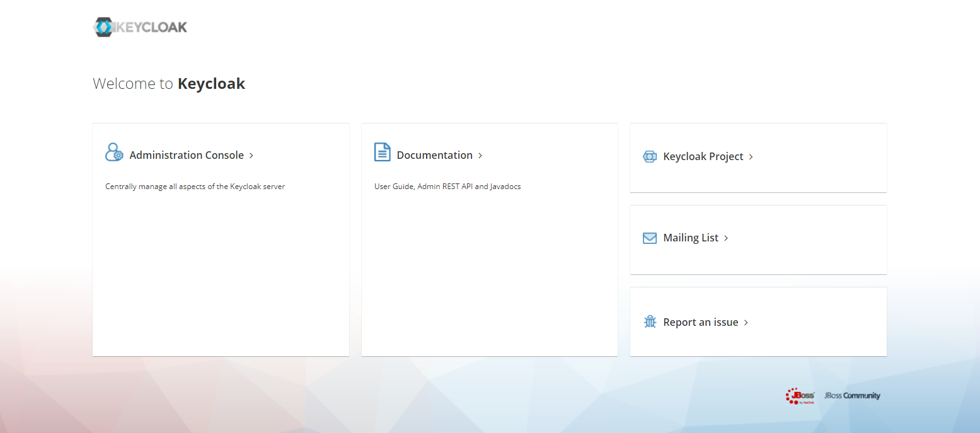
Task: Click the Keycloak Project hexagon icon
Action: [650, 156]
